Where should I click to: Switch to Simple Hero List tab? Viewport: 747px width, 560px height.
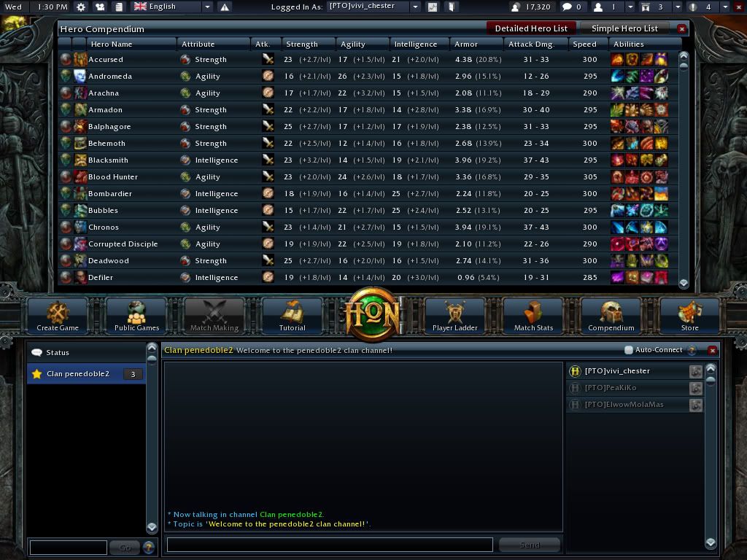click(624, 28)
